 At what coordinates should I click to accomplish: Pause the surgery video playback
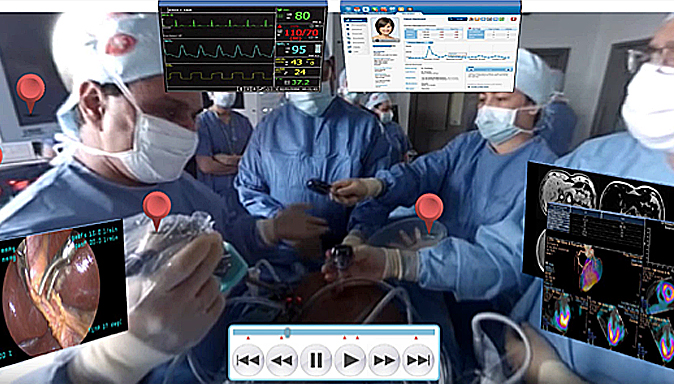click(x=316, y=360)
